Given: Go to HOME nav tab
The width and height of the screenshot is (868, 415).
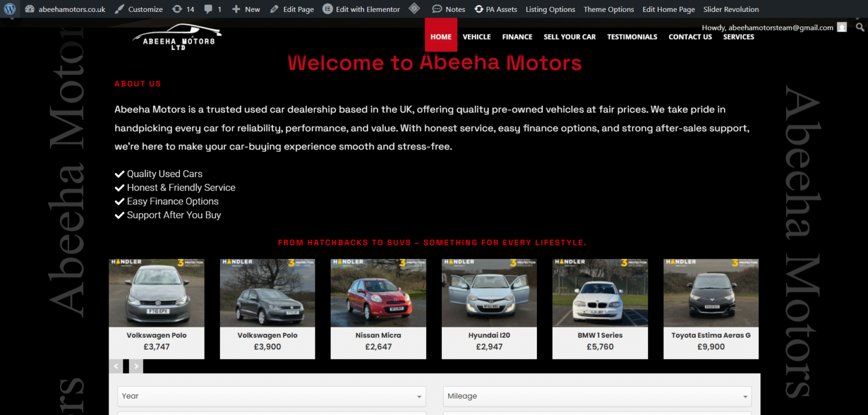Looking at the screenshot, I should [x=441, y=36].
